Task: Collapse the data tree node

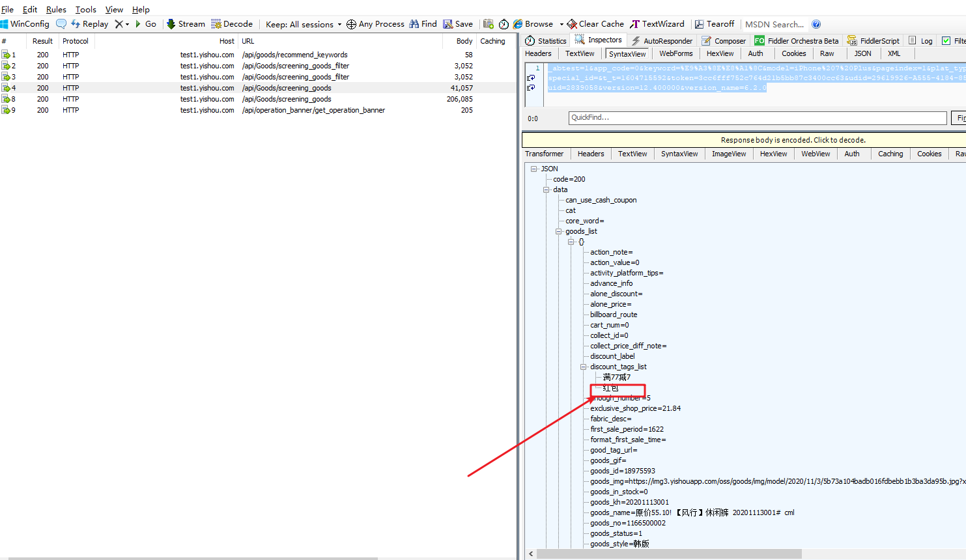Action: 547,189
